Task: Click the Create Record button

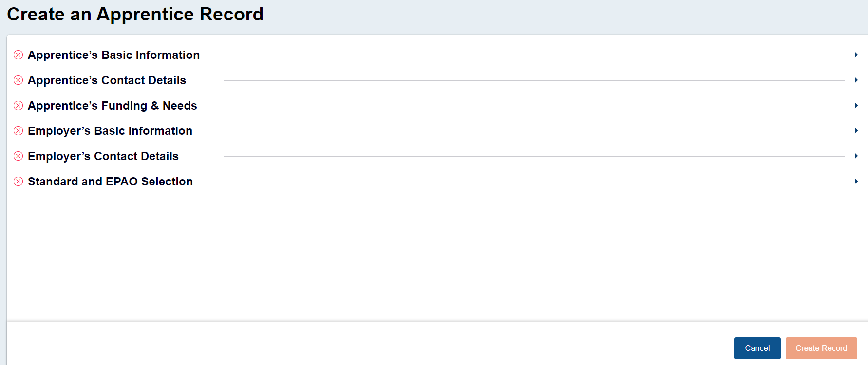Action: (x=821, y=348)
